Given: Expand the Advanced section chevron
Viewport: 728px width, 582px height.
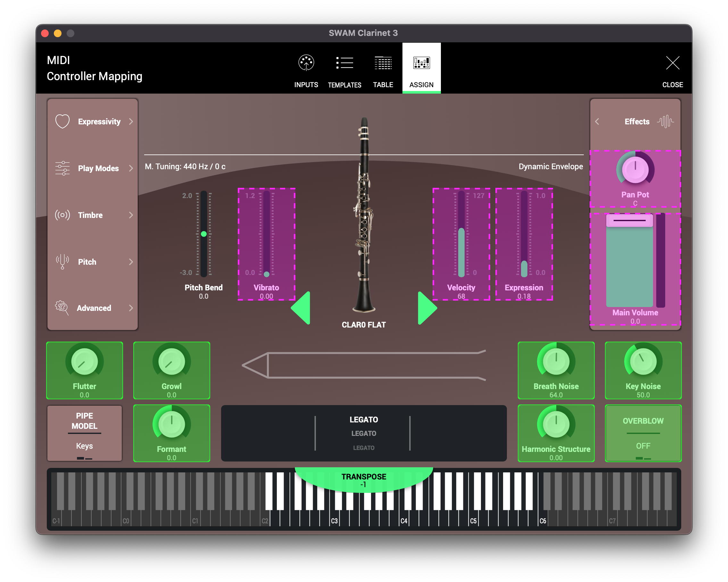Looking at the screenshot, I should (131, 308).
